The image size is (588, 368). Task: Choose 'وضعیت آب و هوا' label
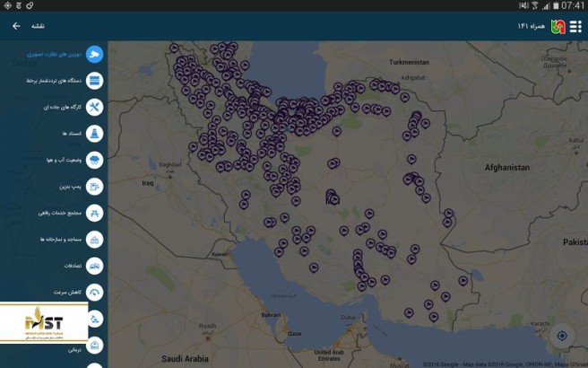pos(65,161)
